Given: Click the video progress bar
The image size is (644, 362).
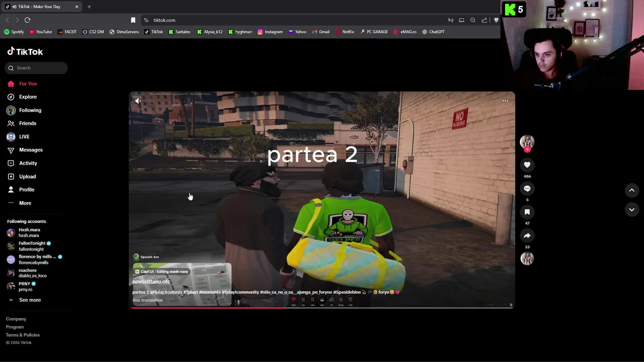Looking at the screenshot, I should (322, 307).
